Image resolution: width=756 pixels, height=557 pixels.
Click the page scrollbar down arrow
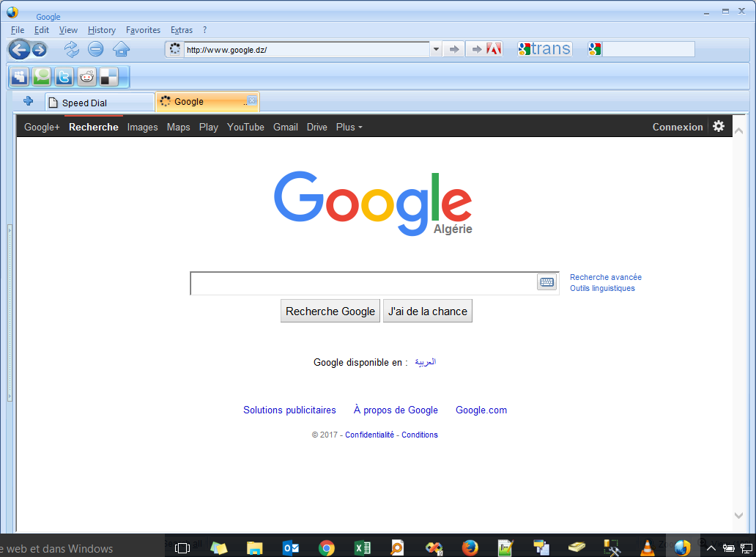click(738, 515)
